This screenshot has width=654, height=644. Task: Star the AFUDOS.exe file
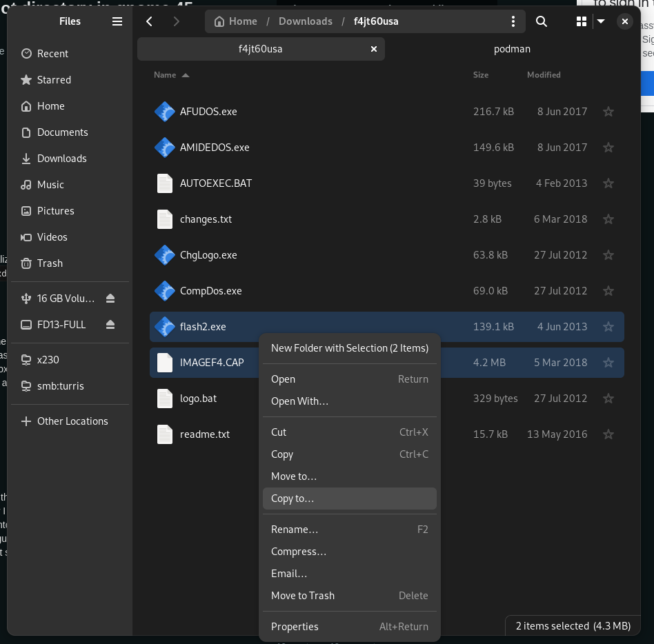tap(608, 112)
